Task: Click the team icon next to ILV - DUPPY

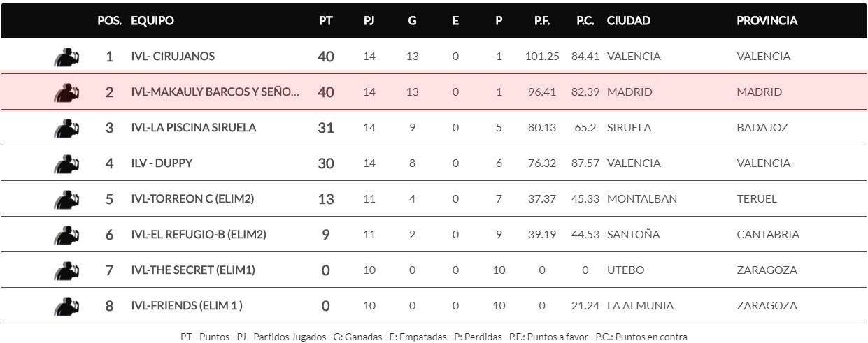Action: click(66, 163)
